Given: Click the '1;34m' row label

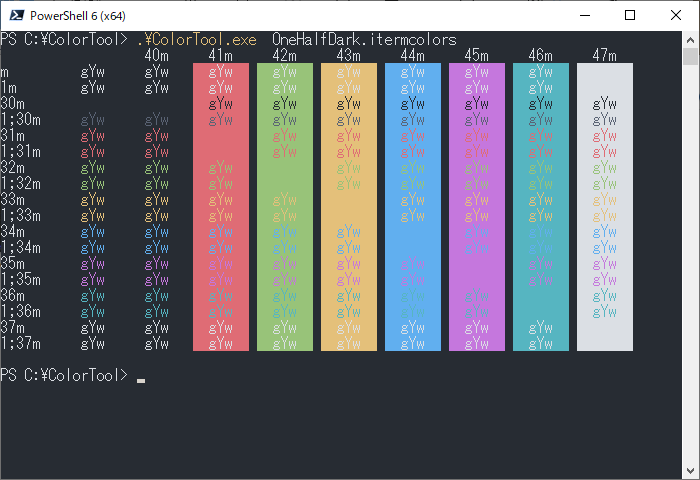Looking at the screenshot, I should pyautogui.click(x=21, y=248).
